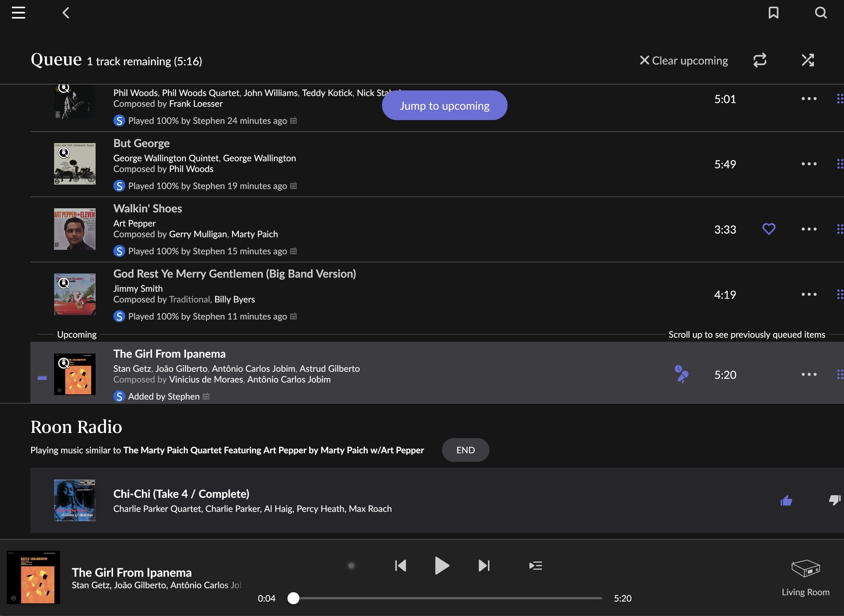Open the search magnifier icon

(821, 13)
